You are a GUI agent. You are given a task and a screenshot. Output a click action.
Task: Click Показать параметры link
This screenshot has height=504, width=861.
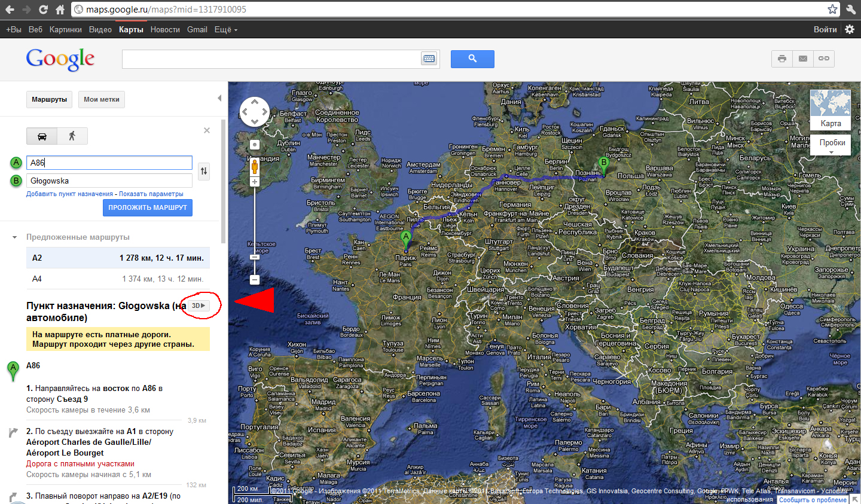(151, 194)
